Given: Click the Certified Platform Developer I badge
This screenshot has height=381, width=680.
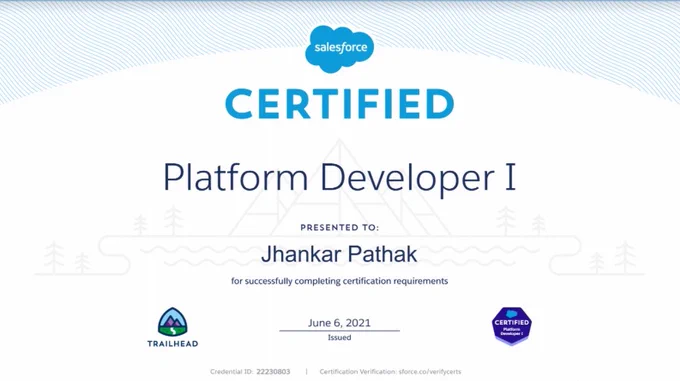Looking at the screenshot, I should [512, 326].
